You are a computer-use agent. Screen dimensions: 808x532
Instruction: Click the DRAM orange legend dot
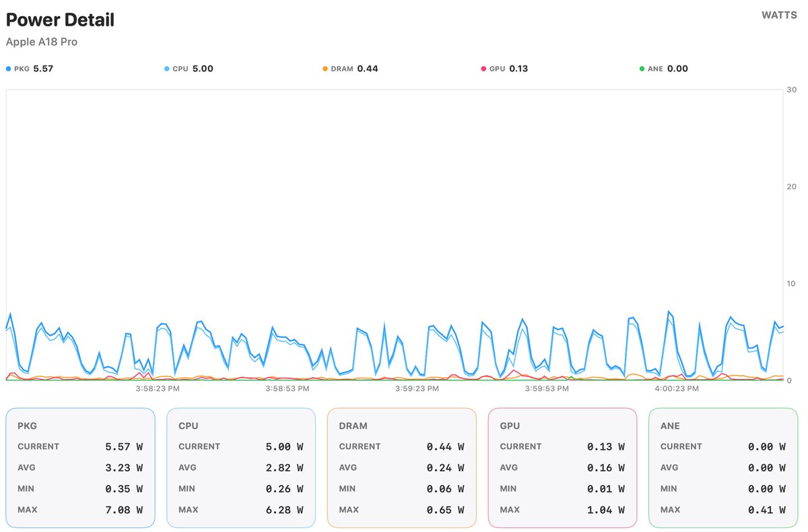point(325,69)
